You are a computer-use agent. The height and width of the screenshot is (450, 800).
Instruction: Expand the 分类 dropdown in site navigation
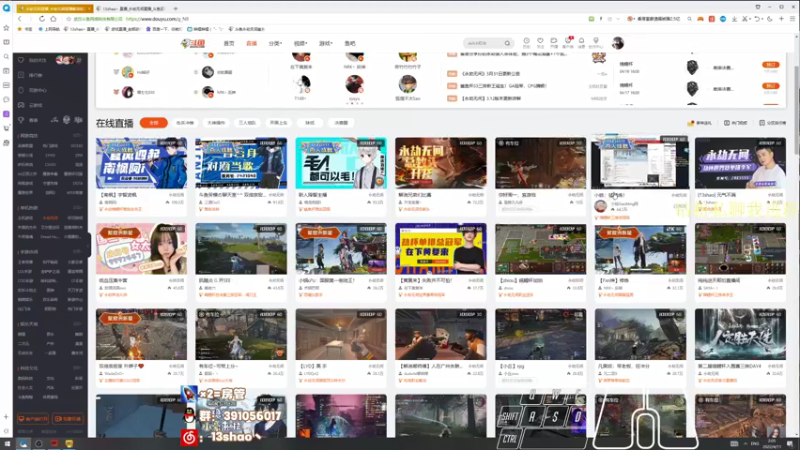pos(275,43)
